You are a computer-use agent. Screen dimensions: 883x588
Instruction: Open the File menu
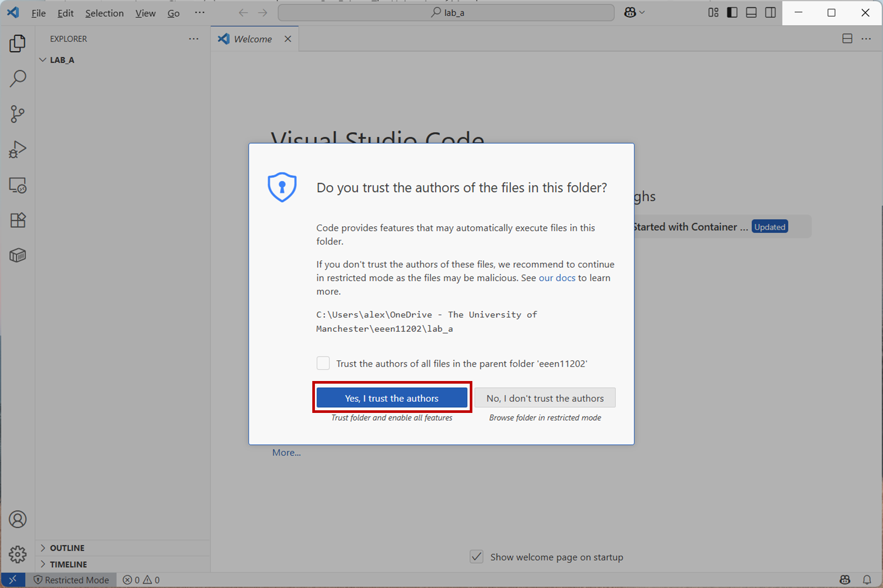point(38,13)
